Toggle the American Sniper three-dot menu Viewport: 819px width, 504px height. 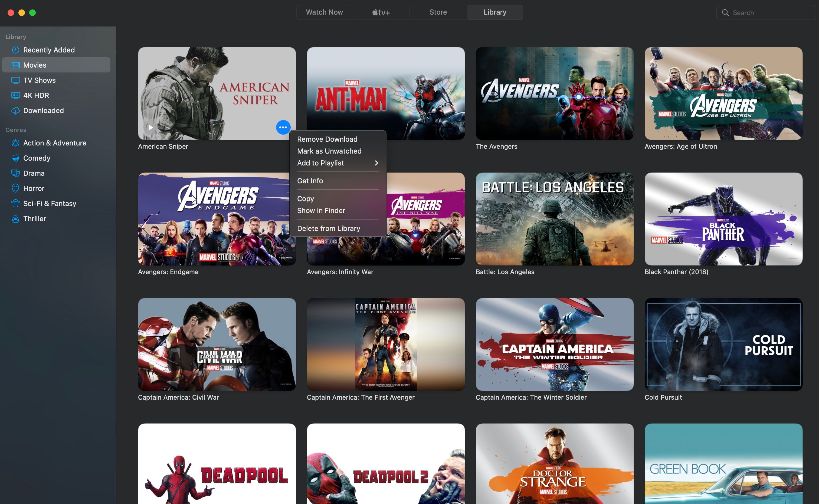[x=283, y=127]
